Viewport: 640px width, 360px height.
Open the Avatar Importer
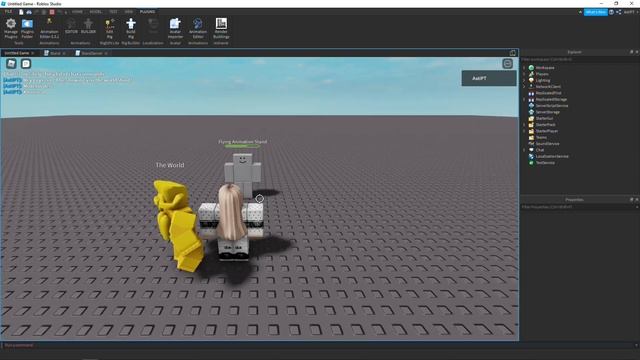[x=175, y=28]
